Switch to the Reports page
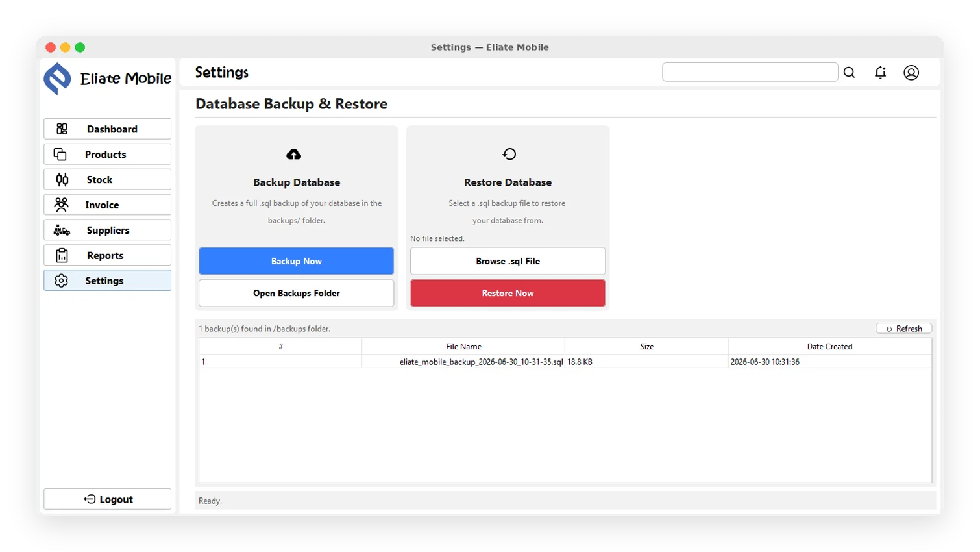Screen dimensions: 980x552 coord(108,255)
